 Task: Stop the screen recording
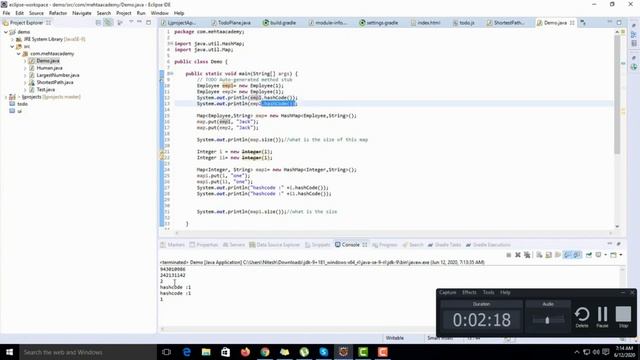coord(623,317)
